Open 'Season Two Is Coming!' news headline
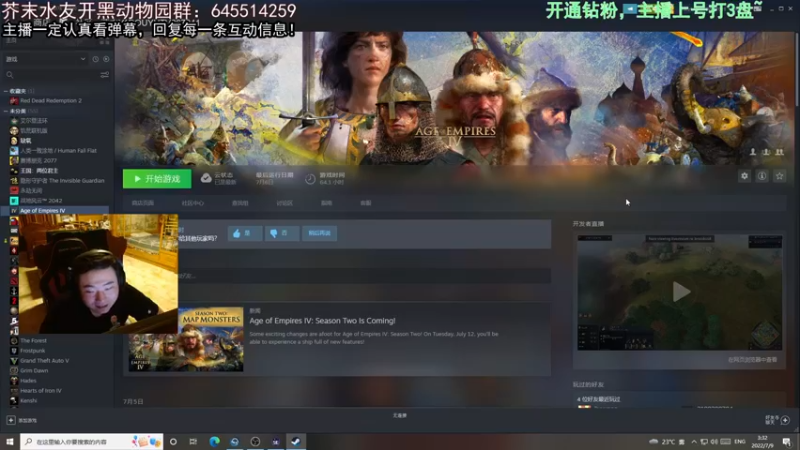 tap(322, 321)
